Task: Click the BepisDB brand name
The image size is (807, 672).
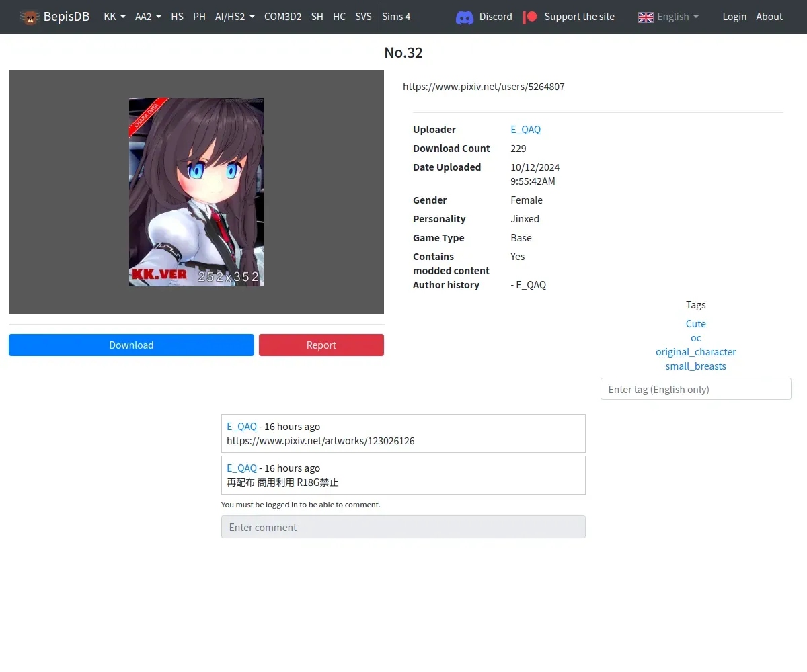Action: point(67,17)
